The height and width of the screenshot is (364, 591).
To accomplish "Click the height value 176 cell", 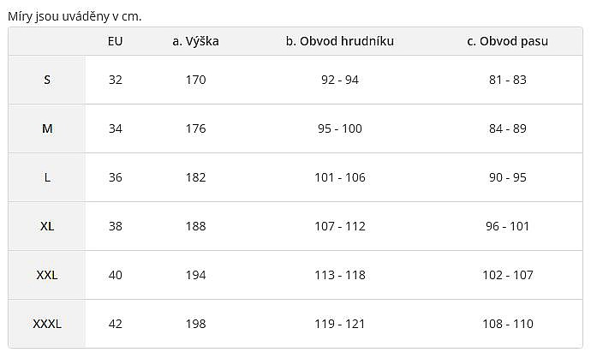I will pyautogui.click(x=195, y=128).
